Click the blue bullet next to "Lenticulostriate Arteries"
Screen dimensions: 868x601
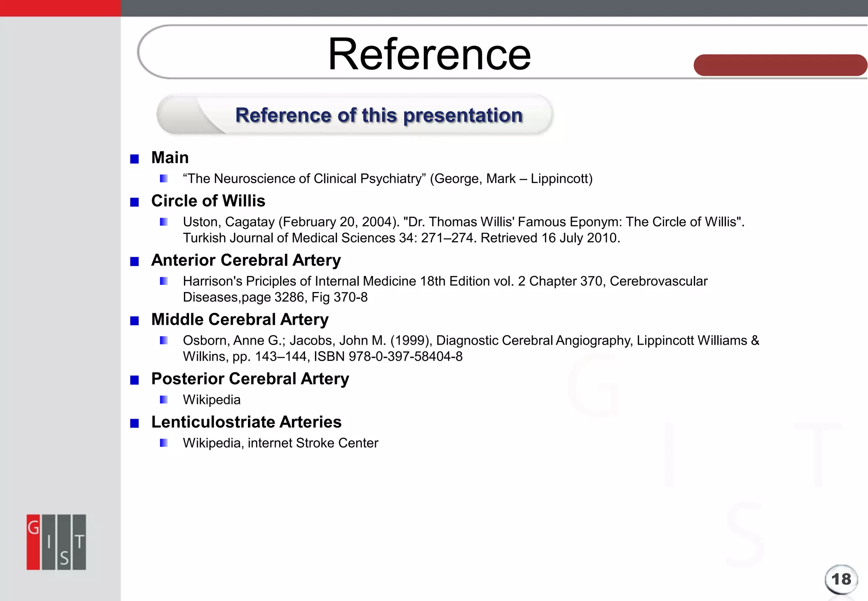134,423
